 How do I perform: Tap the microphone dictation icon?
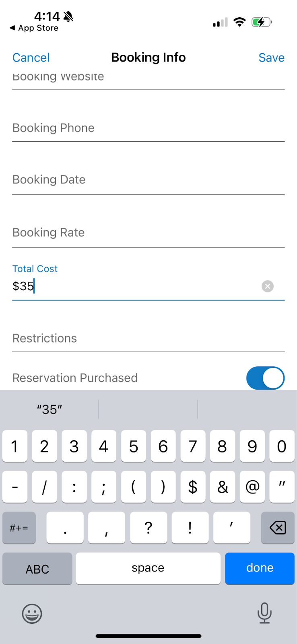(x=264, y=613)
